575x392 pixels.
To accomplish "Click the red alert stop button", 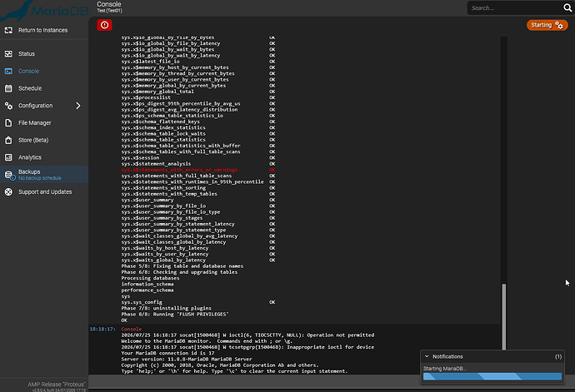I will [x=104, y=25].
